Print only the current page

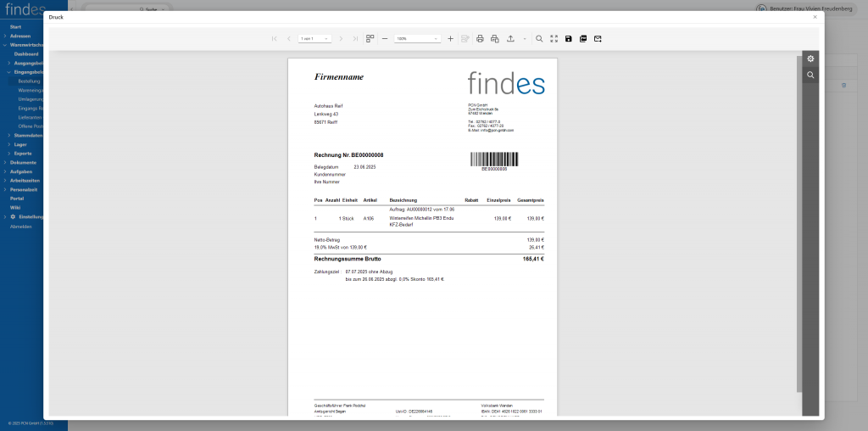(x=494, y=39)
